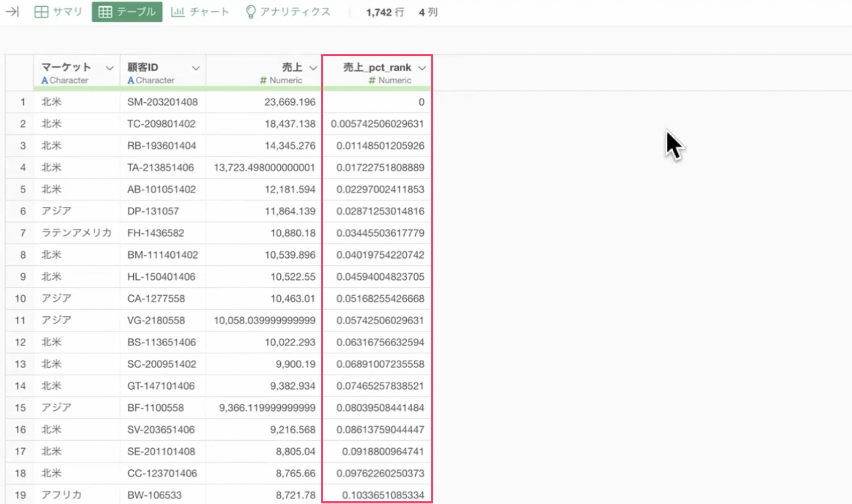Screen dimensions: 852x504
Task: Select cell GT-147101406
Action: (x=163, y=386)
